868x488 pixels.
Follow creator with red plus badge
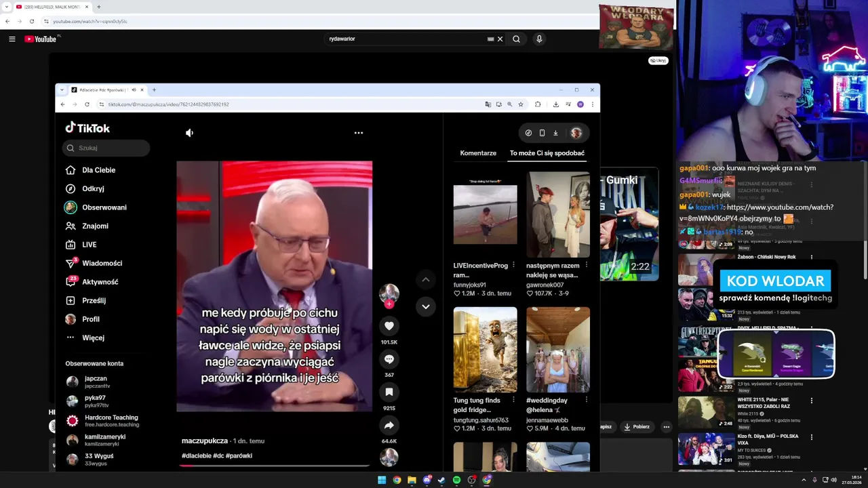coord(389,304)
